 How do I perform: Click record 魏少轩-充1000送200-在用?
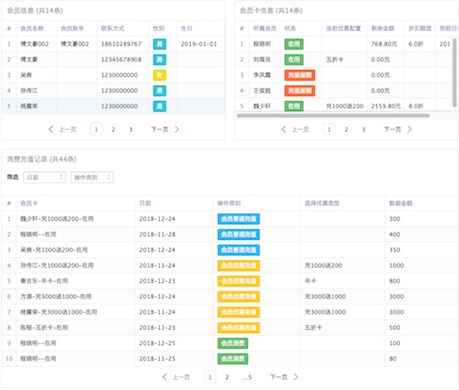pyautogui.click(x=57, y=219)
